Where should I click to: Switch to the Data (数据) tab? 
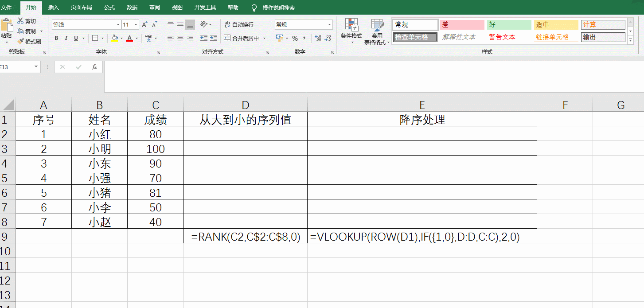(x=132, y=8)
